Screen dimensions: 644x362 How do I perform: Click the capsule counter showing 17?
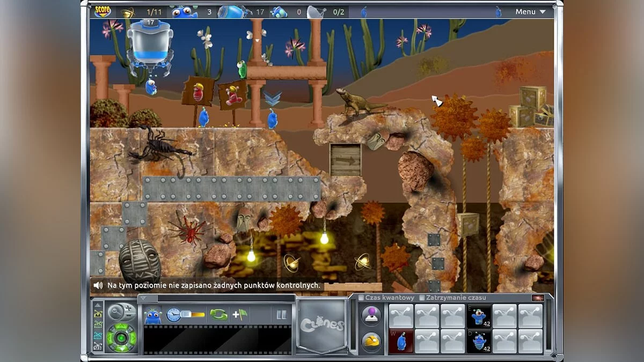coord(243,11)
